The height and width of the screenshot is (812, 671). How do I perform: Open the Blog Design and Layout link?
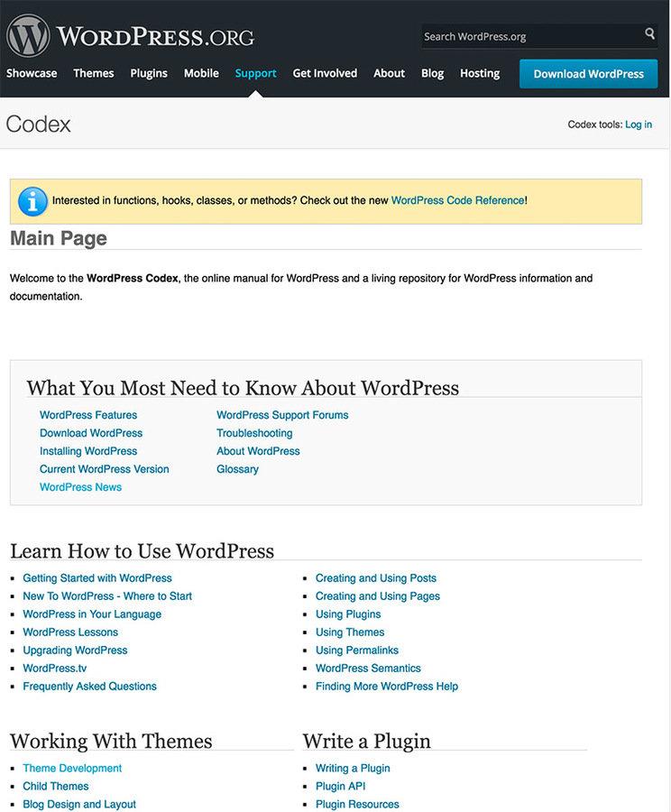(79, 804)
